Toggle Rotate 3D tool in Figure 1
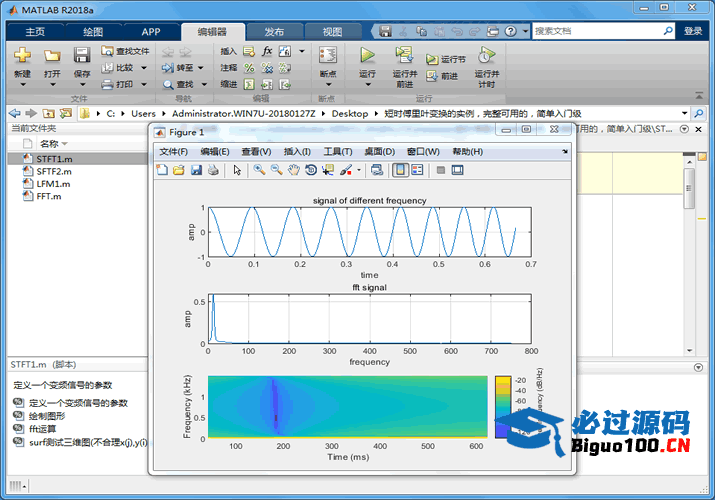Image resolution: width=715 pixels, height=500 pixels. pos(311,170)
